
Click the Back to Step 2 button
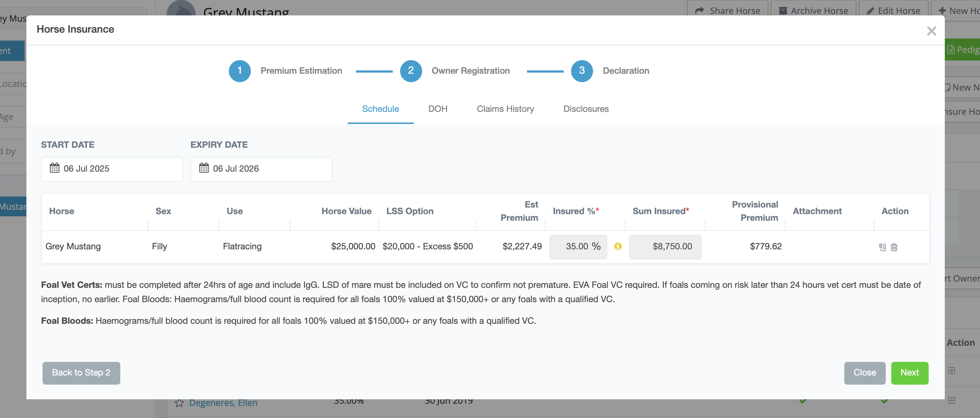(81, 373)
